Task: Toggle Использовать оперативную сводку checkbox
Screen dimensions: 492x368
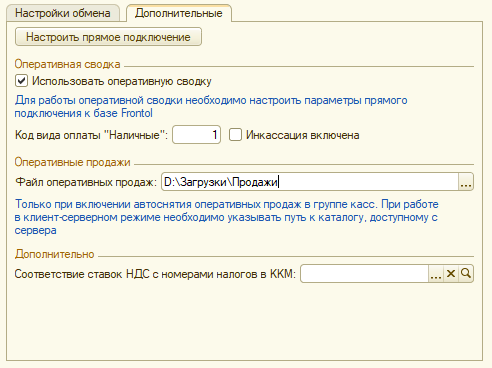Action: tap(21, 81)
